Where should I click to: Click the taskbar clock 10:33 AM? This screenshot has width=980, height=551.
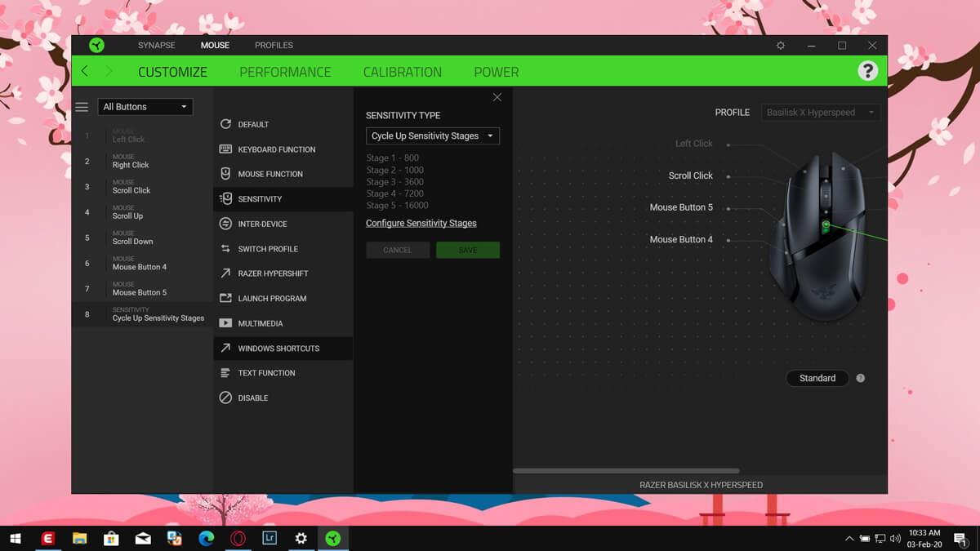(924, 533)
